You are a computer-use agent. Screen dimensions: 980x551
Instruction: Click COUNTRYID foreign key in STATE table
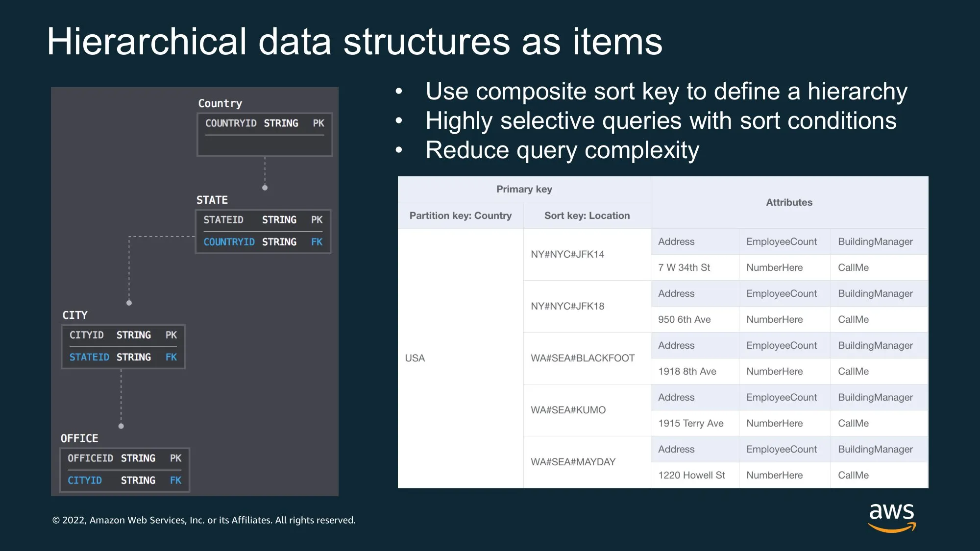tap(229, 242)
